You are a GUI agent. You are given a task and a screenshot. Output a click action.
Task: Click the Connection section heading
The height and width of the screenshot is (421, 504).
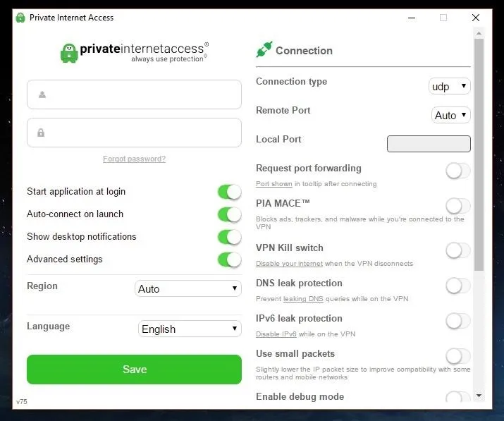point(304,51)
